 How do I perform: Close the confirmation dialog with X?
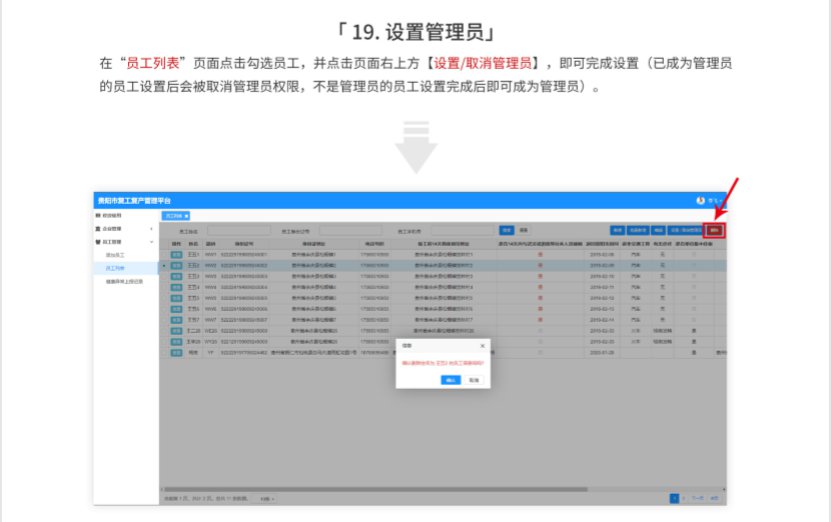point(482,345)
